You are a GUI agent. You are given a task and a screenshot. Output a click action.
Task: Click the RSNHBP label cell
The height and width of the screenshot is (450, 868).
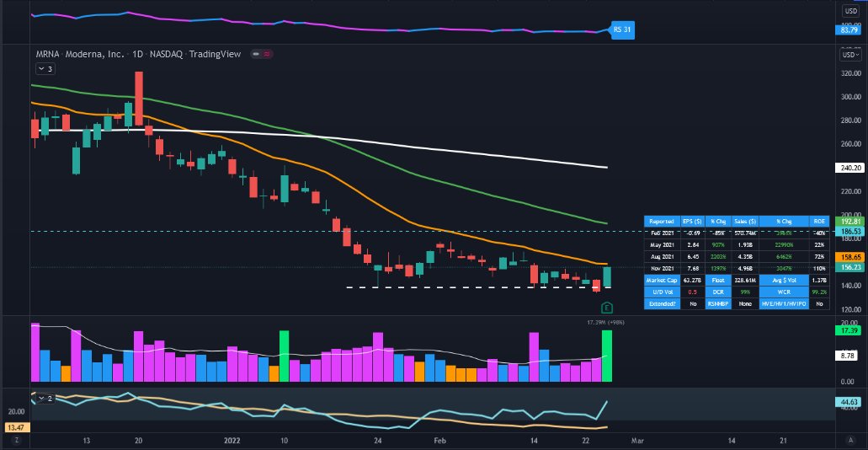click(x=718, y=304)
